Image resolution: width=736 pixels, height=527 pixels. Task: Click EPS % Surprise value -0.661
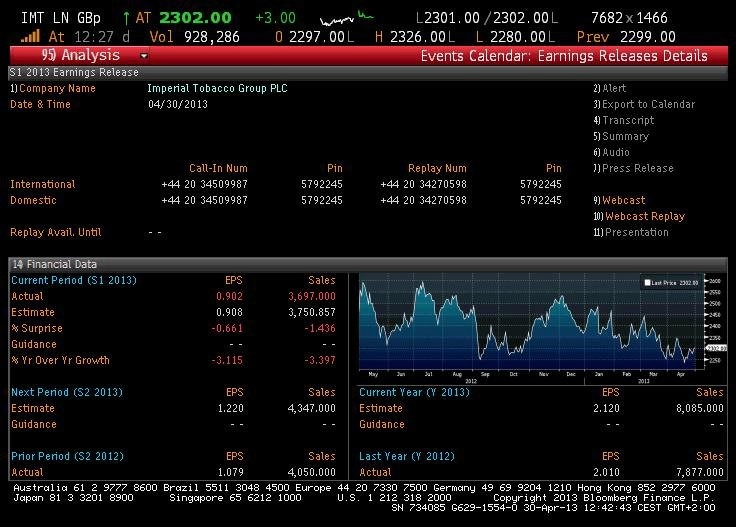coord(228,328)
